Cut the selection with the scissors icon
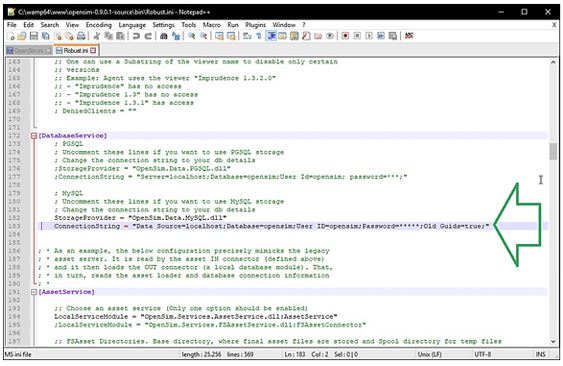563x366 pixels. 97,36
